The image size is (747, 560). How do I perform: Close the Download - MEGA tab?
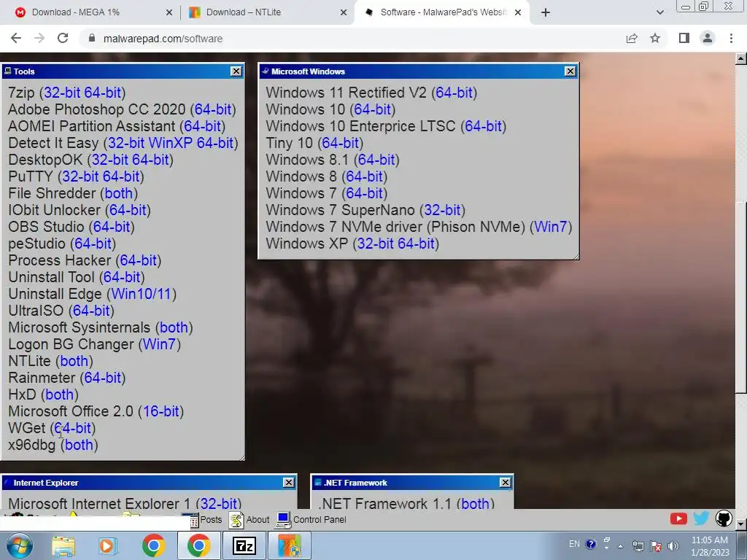coord(169,12)
